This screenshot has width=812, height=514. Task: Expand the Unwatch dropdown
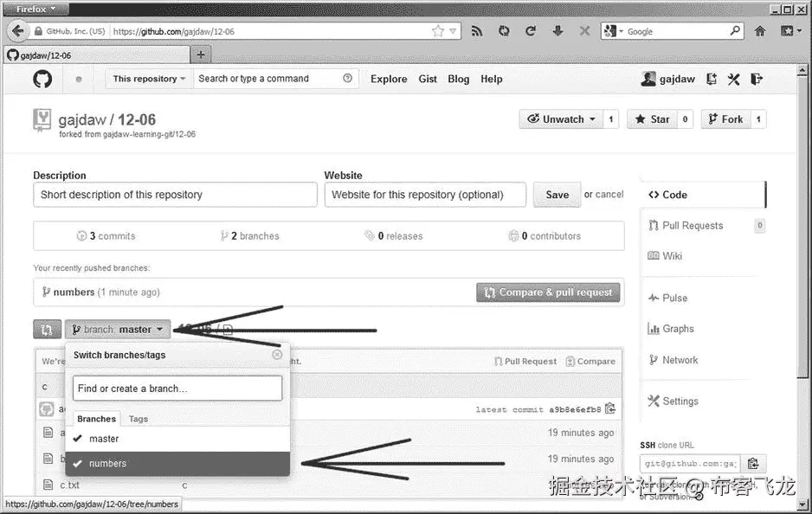click(x=561, y=119)
